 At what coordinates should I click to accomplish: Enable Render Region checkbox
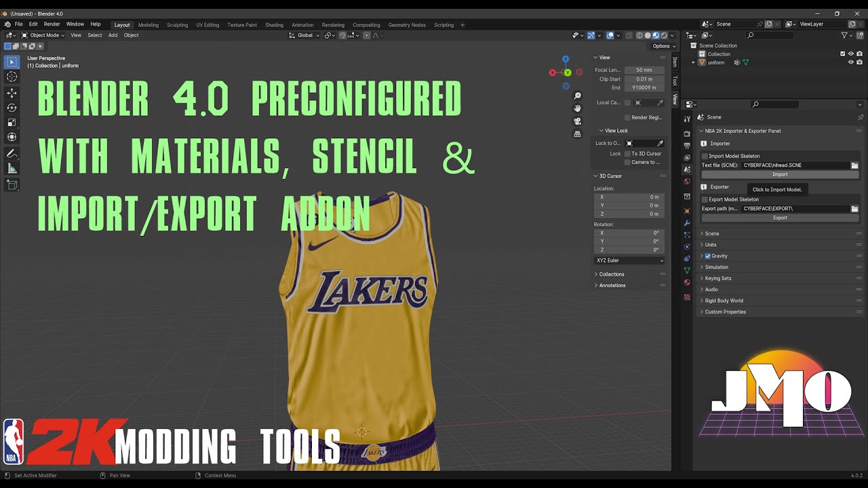[627, 117]
